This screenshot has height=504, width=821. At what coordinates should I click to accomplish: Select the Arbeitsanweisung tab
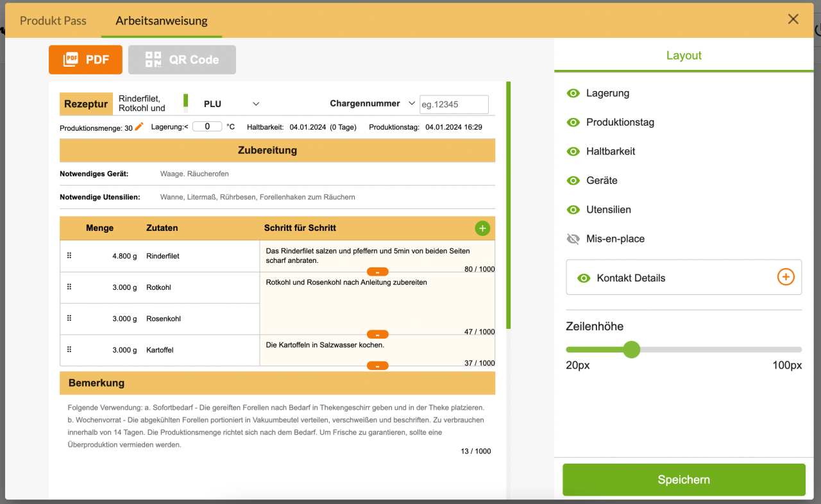[161, 20]
